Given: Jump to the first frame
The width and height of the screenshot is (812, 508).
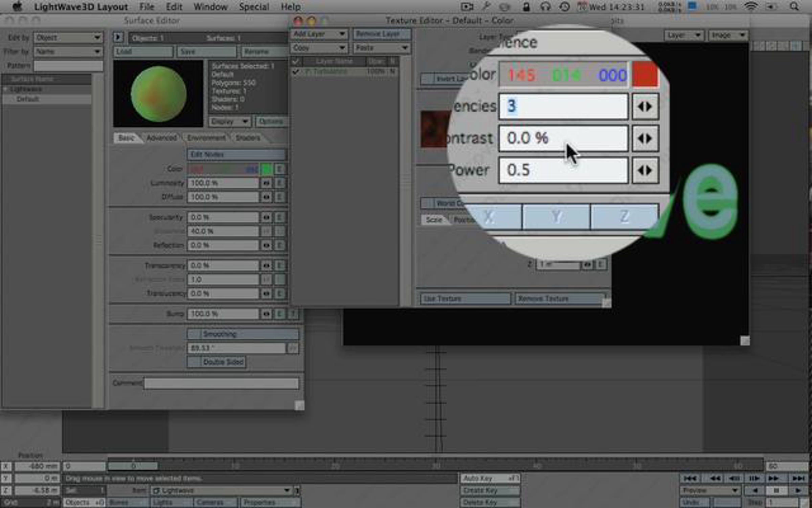Looking at the screenshot, I should [x=690, y=478].
